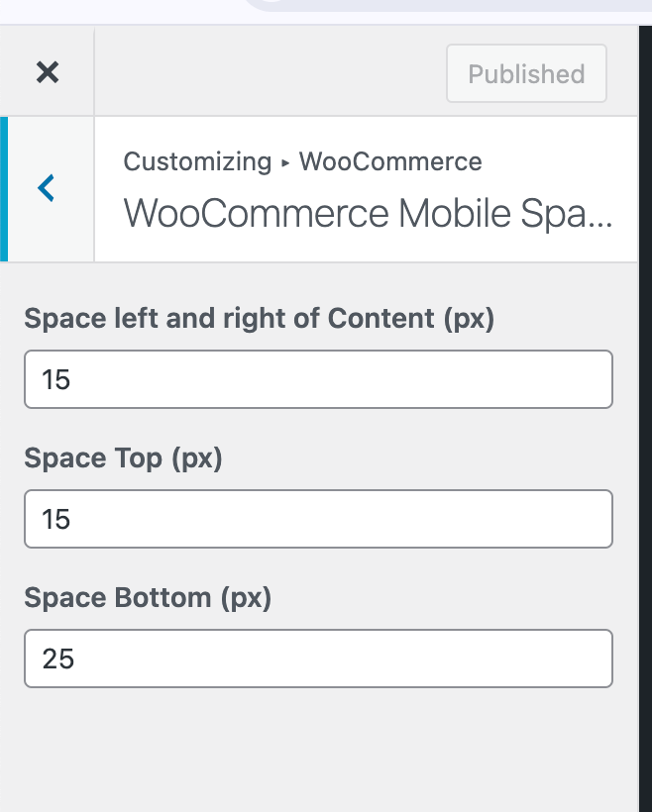Screen dimensions: 652x812
Task: Click the scrollbar on the right edge
Action: click(646, 396)
